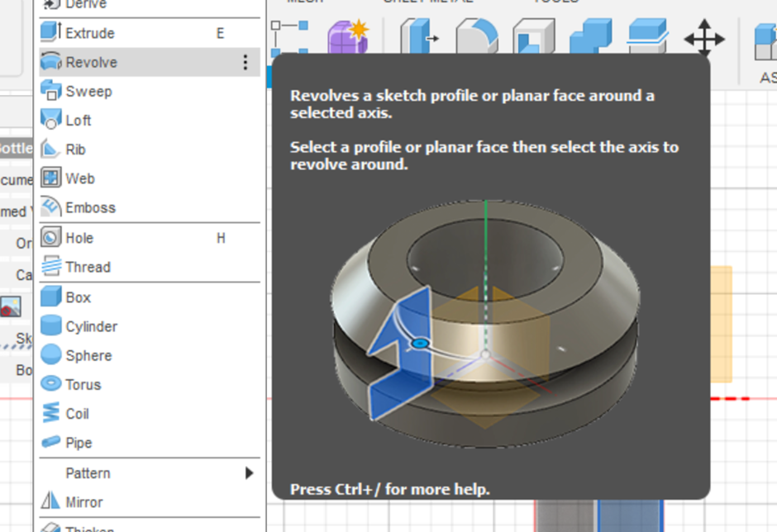Open Revolve's three-dot options
Viewport: 777px width, 532px height.
click(x=245, y=63)
